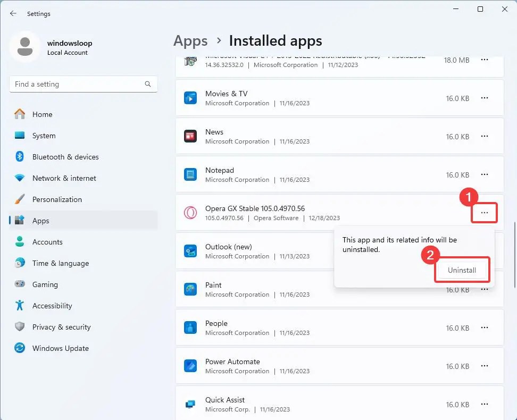This screenshot has height=420, width=517.
Task: Open more options for Notepad
Action: 485,174
